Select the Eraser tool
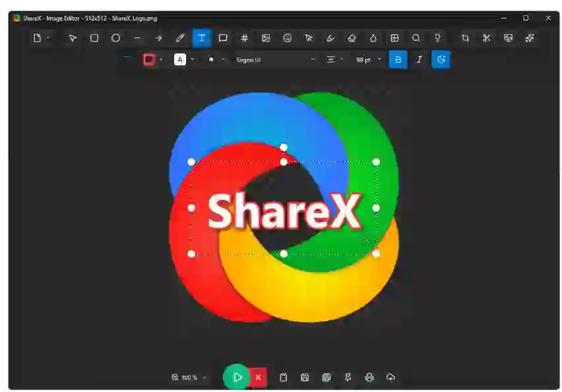 (x=352, y=38)
